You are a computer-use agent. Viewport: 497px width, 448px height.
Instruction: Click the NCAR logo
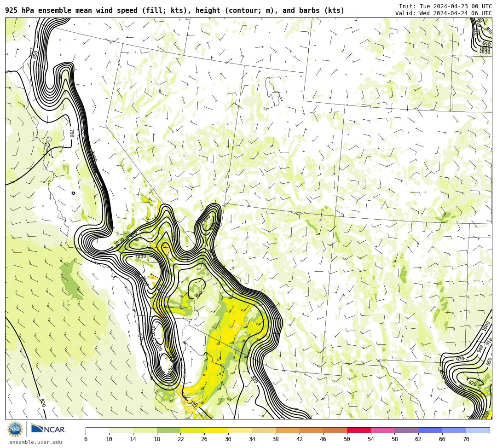[x=48, y=429]
